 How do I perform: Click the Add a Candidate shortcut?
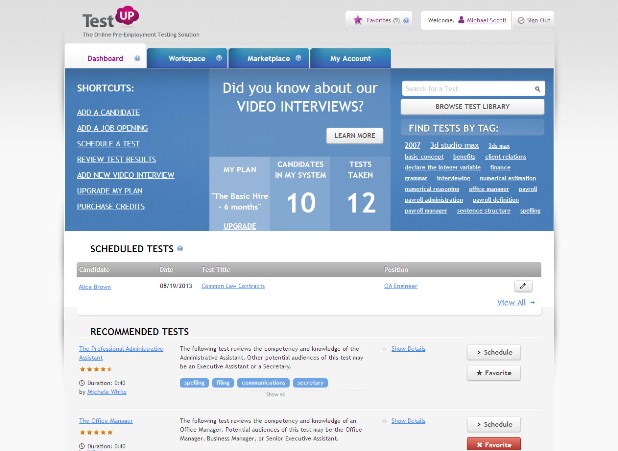[x=108, y=112]
